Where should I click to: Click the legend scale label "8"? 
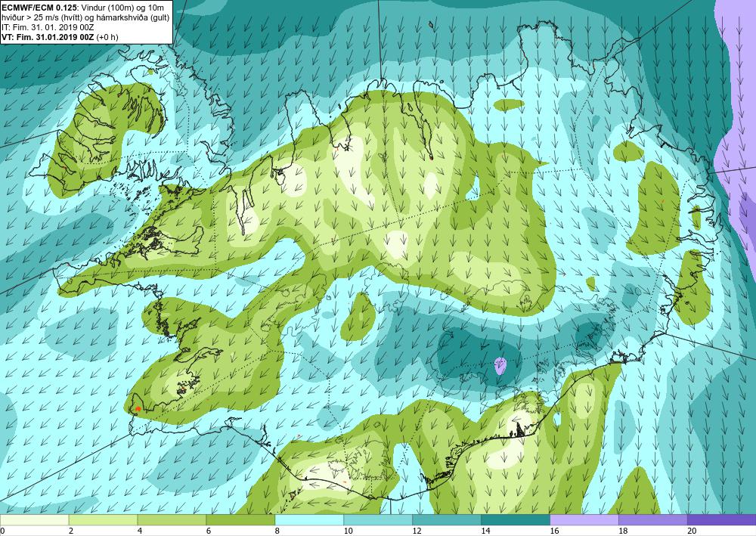[x=277, y=531]
